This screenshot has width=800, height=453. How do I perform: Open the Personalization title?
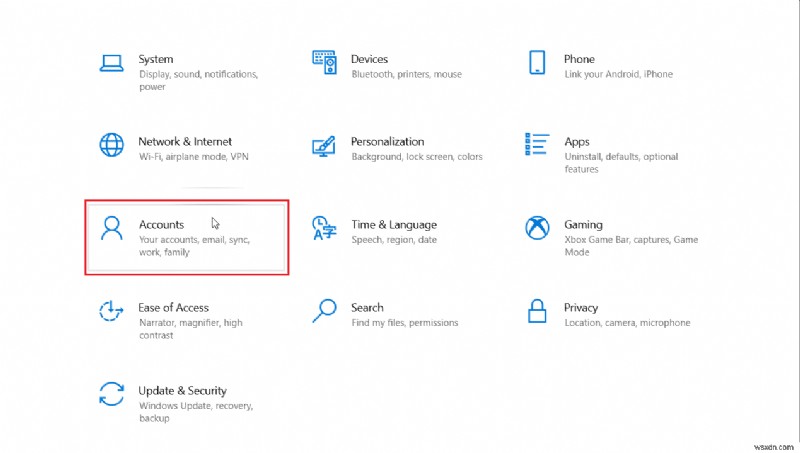387,142
